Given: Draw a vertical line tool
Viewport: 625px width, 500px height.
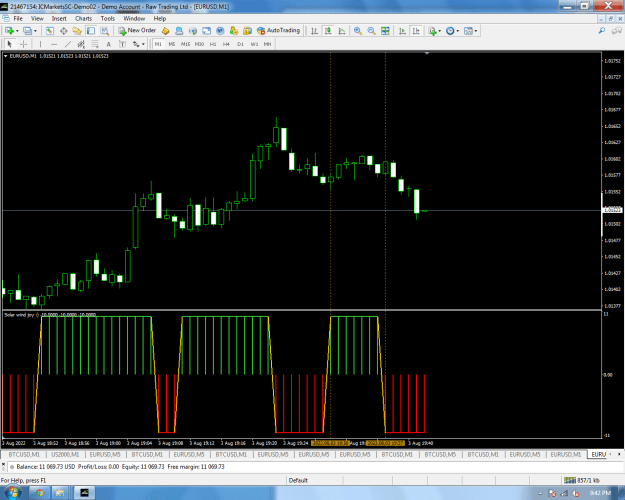Looking at the screenshot, I should pyautogui.click(x=40, y=44).
